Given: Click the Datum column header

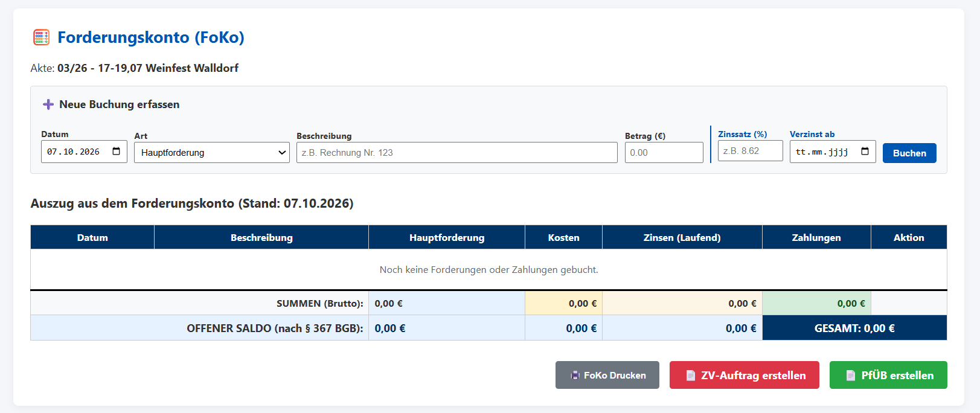Looking at the screenshot, I should (x=92, y=237).
